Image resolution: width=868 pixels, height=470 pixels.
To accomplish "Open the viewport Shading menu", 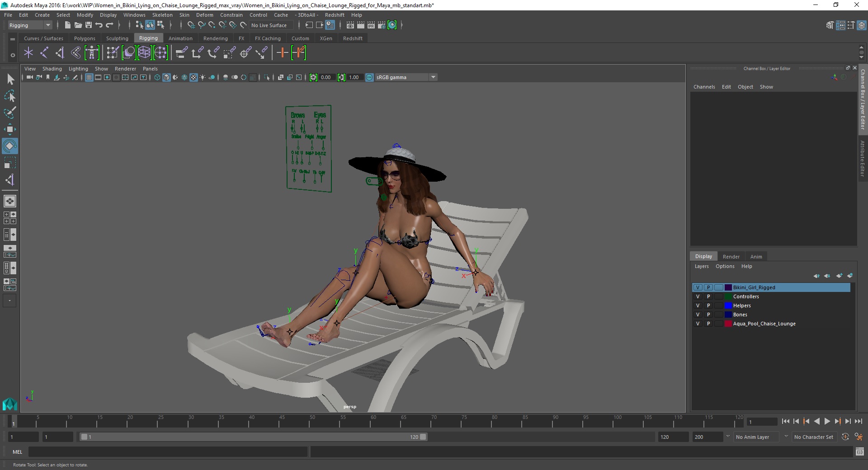I will click(x=52, y=69).
